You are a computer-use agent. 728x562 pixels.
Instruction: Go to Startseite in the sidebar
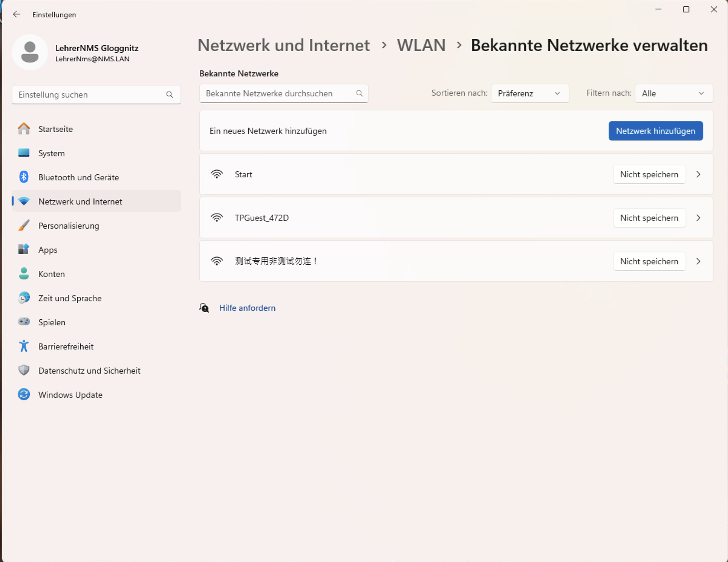[55, 129]
